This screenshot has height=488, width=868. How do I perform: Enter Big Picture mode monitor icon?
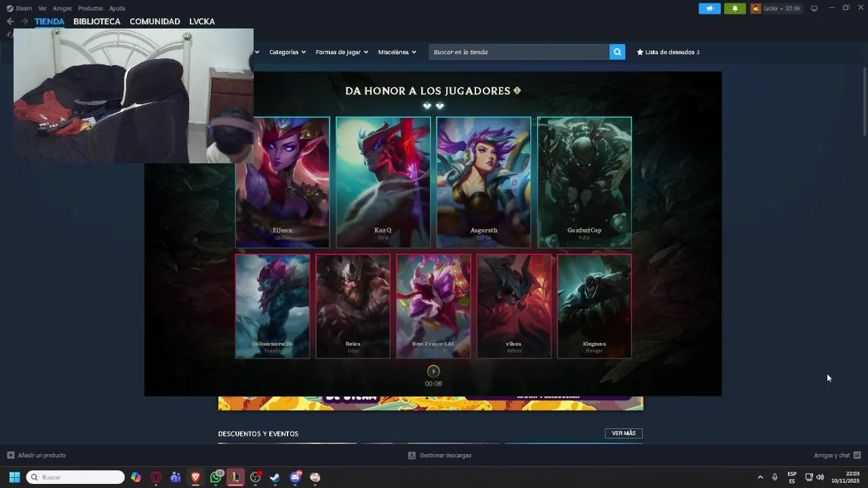tap(814, 8)
